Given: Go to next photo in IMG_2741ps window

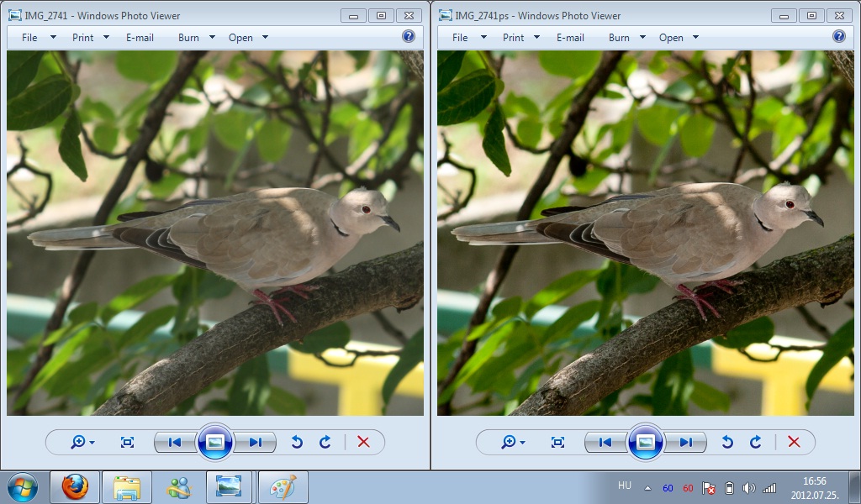Looking at the screenshot, I should 686,442.
